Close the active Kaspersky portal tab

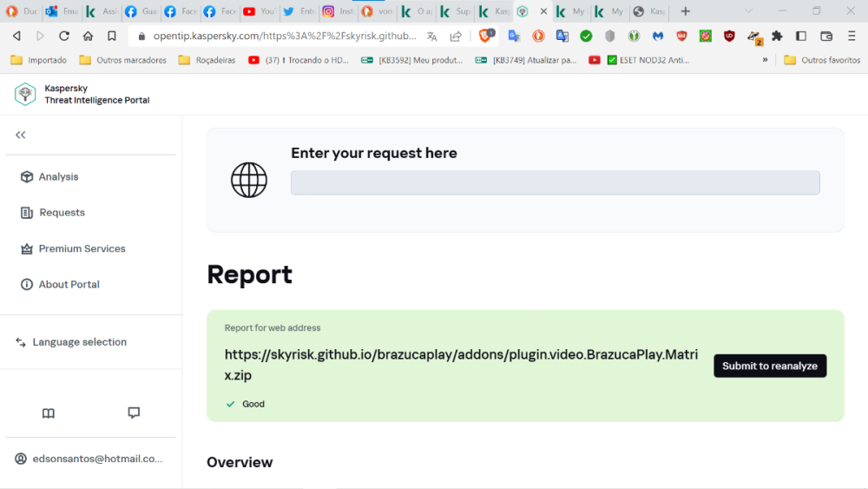tap(543, 11)
